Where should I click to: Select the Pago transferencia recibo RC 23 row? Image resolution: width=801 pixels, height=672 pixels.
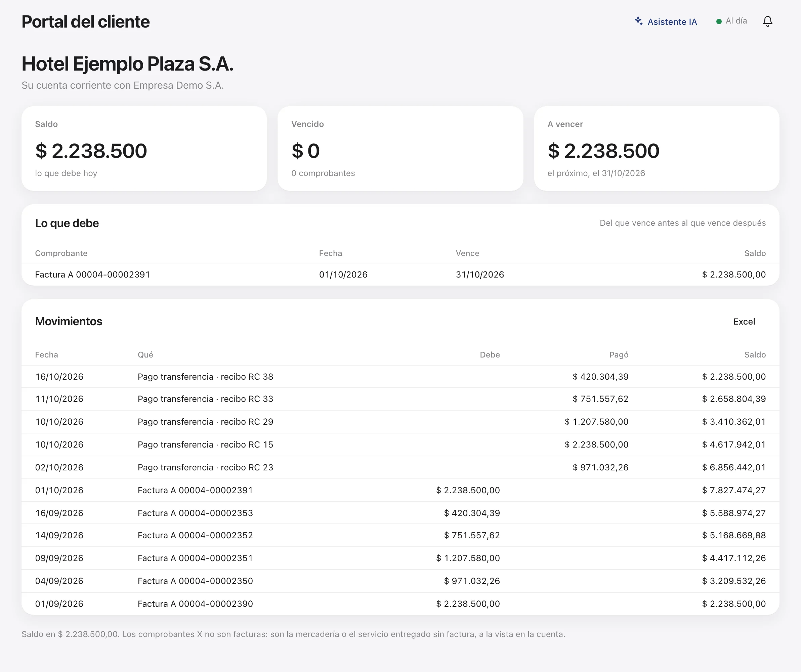(400, 468)
